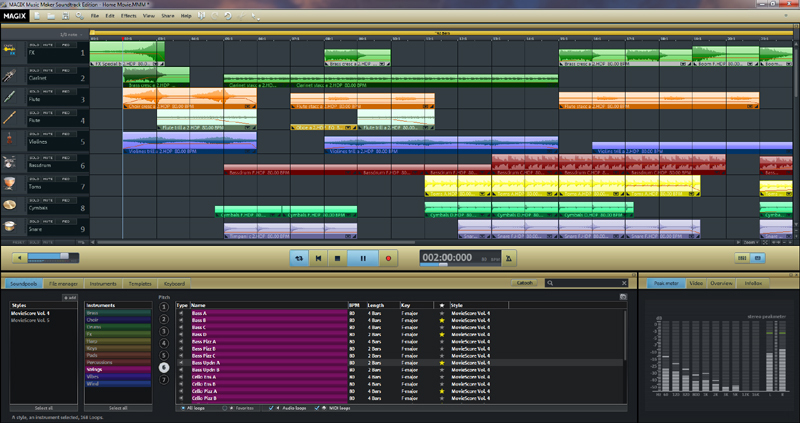
Task: Click the Violines track violin icon
Action: pos(9,139)
